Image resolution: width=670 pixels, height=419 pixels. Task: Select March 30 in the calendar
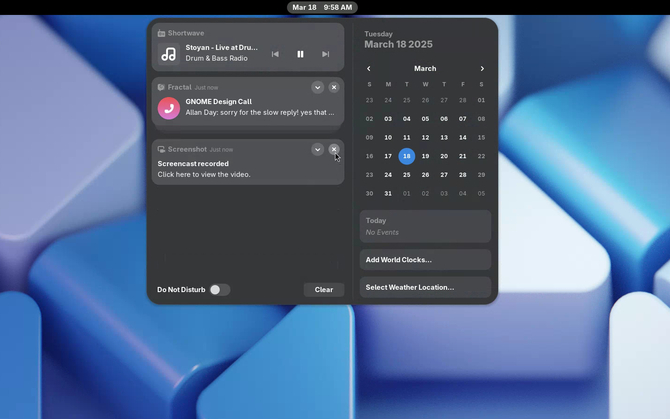[x=370, y=193]
